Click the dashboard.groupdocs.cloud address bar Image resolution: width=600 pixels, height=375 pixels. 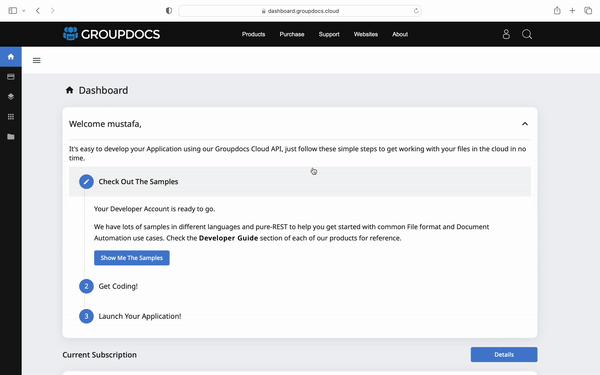pos(300,11)
